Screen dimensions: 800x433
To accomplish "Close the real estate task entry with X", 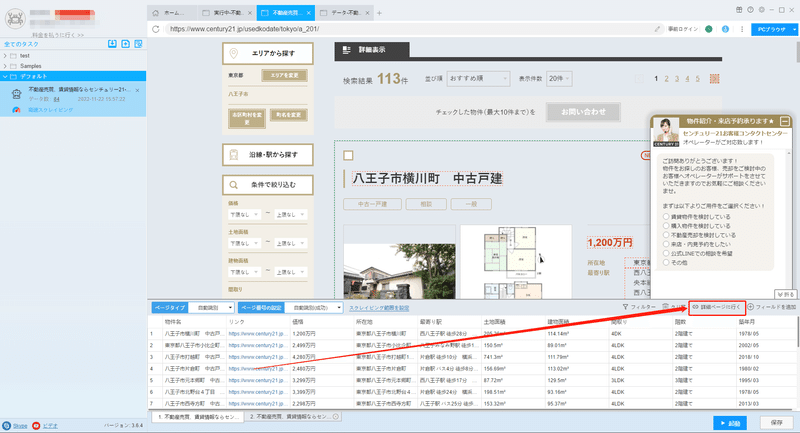I will coord(138,90).
